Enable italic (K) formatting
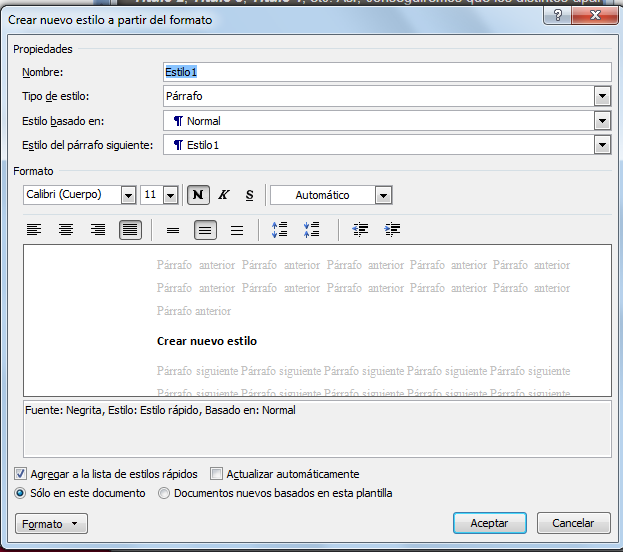The height and width of the screenshot is (552, 623). [224, 195]
